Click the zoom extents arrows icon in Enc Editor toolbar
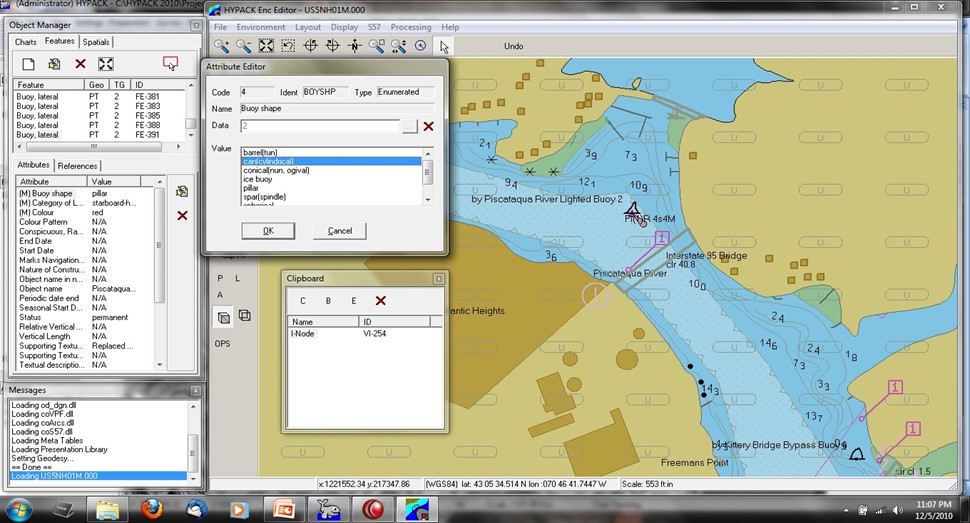This screenshot has height=523, width=970. point(266,46)
